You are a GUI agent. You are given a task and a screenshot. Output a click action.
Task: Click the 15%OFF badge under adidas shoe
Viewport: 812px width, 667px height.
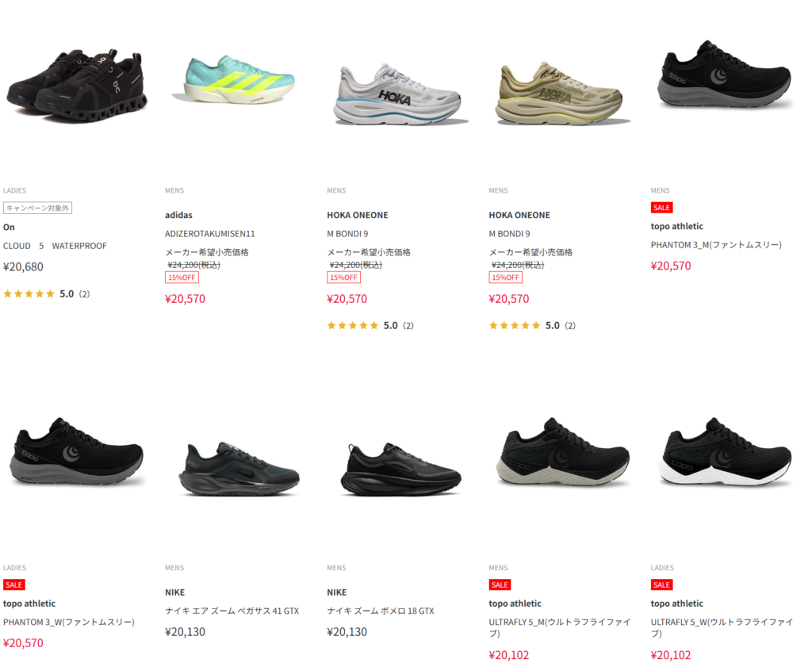(182, 278)
